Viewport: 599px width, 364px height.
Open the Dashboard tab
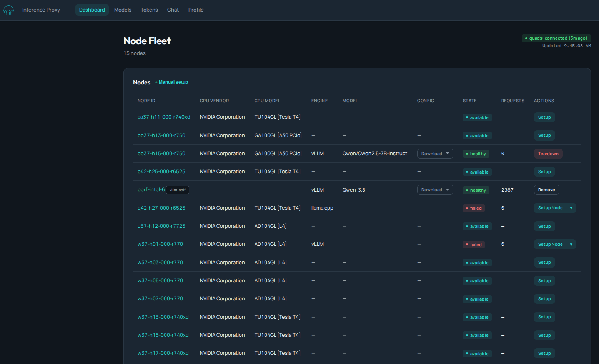92,10
